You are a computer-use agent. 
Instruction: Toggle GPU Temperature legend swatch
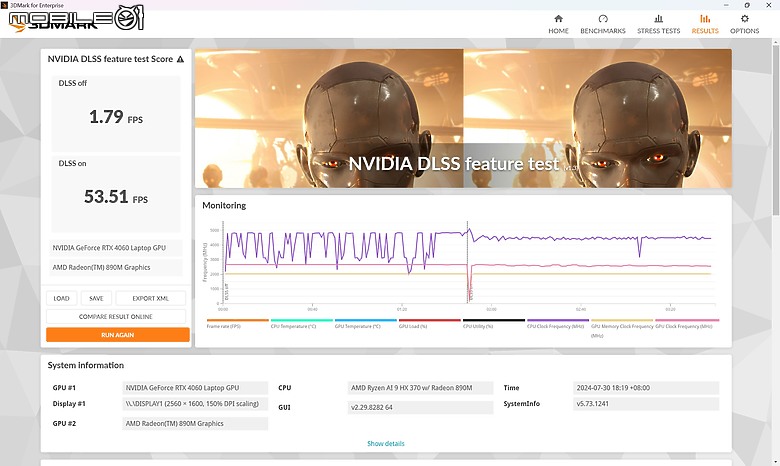(366, 320)
